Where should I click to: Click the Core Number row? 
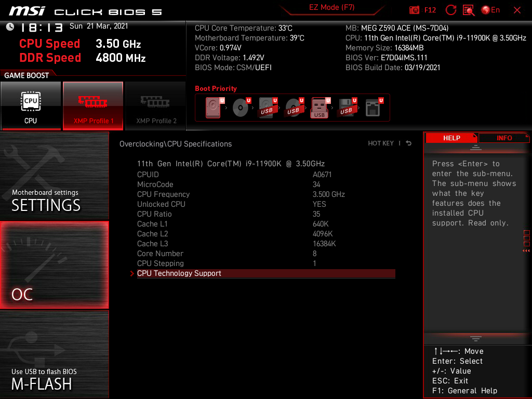266,254
